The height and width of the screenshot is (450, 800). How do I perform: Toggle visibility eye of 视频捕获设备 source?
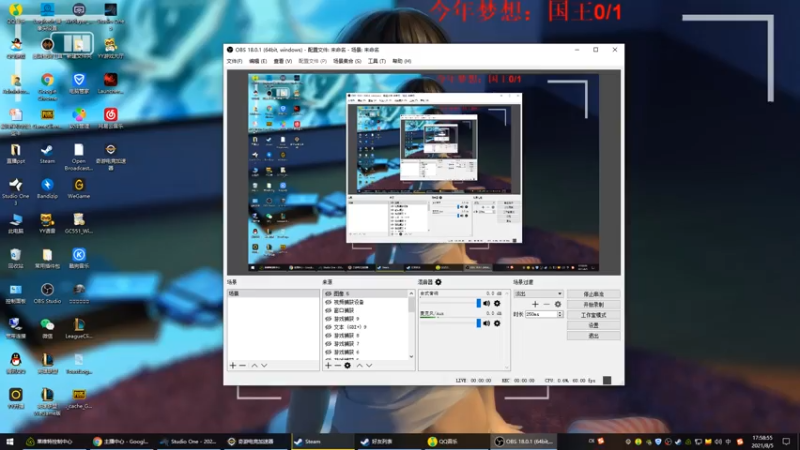(328, 302)
